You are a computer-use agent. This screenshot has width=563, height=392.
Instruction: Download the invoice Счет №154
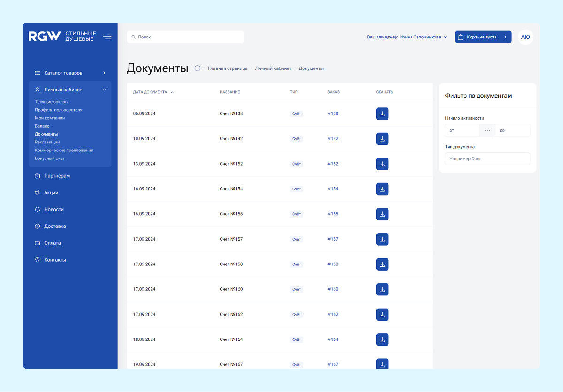pyautogui.click(x=382, y=189)
